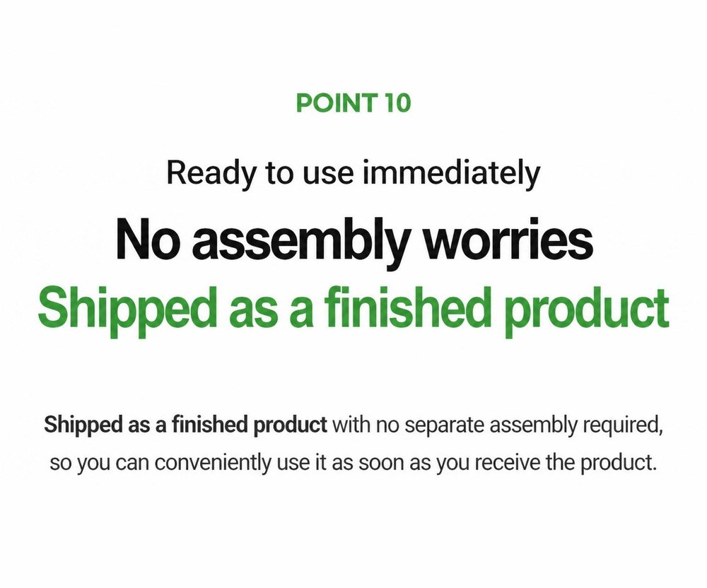The height and width of the screenshot is (588, 707).
Task: Click the word "worries" in the black headline
Action: [510, 240]
